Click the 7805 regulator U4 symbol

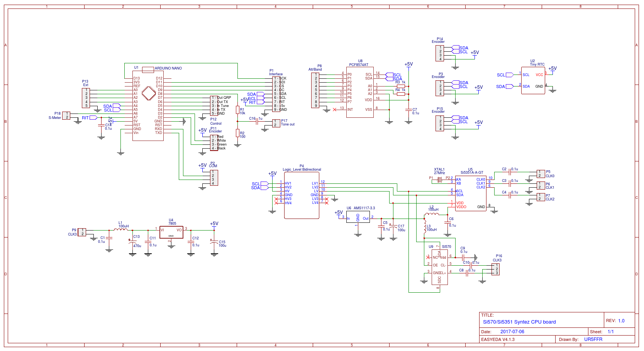pyautogui.click(x=171, y=232)
